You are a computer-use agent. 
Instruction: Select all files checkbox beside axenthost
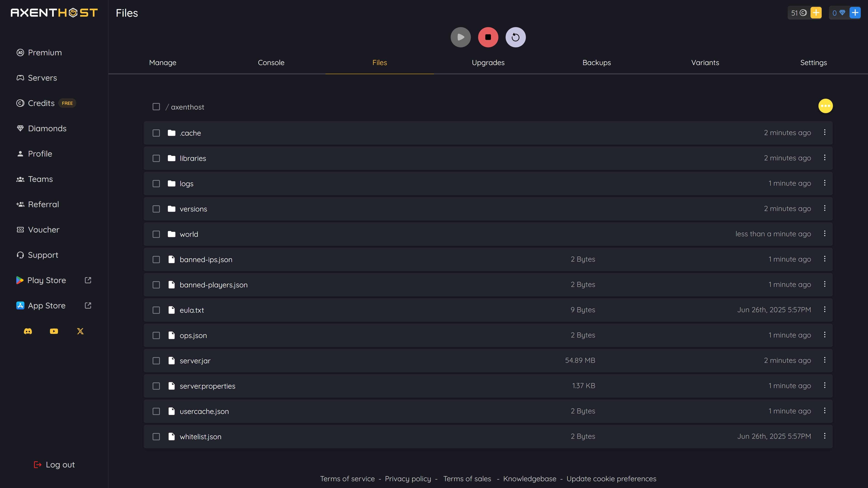pos(156,107)
